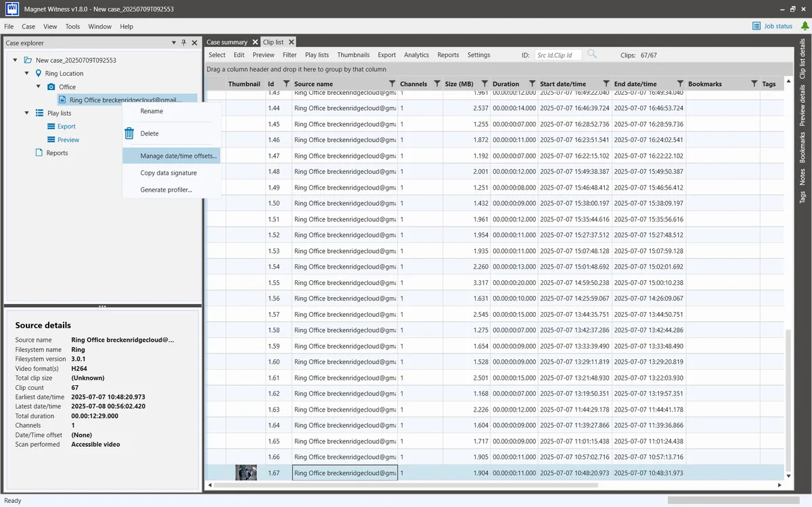This screenshot has height=507, width=812.
Task: Click the Src Id.Clip Id input field
Action: tap(558, 55)
